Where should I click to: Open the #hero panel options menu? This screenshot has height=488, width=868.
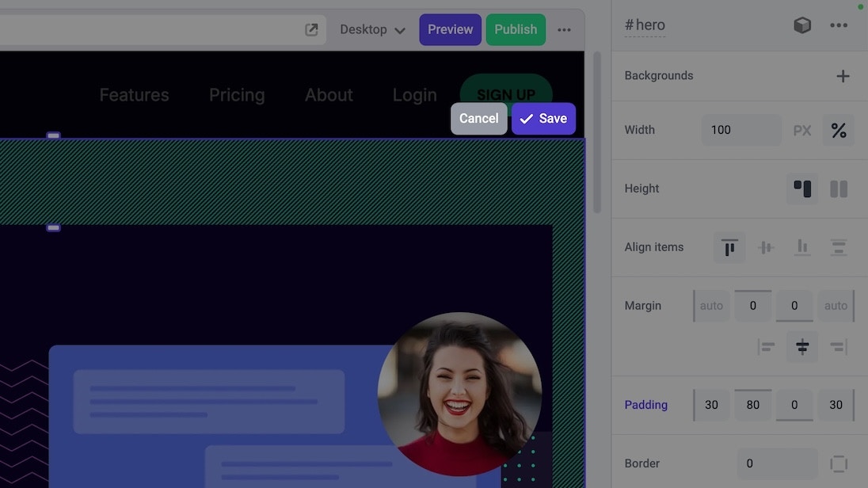click(839, 25)
